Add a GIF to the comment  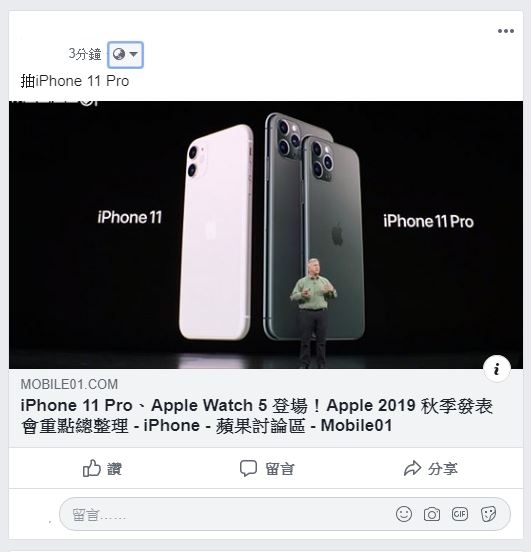point(460,514)
